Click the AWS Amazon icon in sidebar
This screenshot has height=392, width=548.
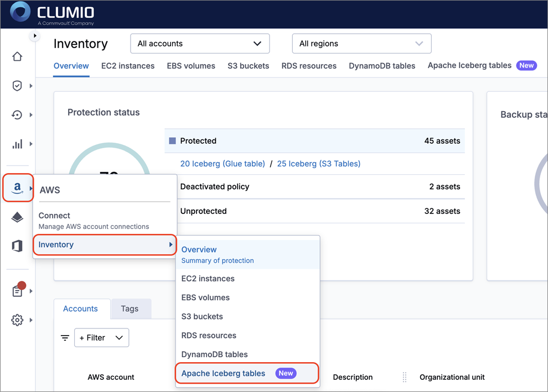[17, 189]
